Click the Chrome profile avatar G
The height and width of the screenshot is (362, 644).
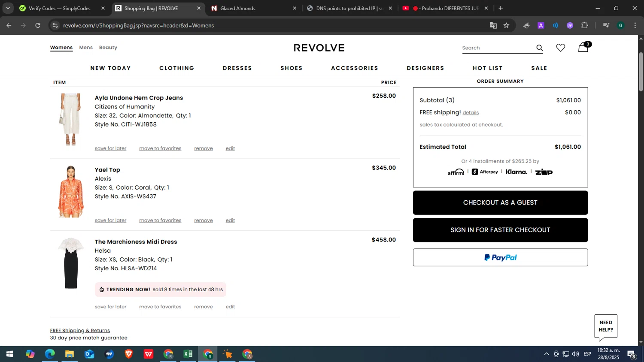[x=621, y=25]
